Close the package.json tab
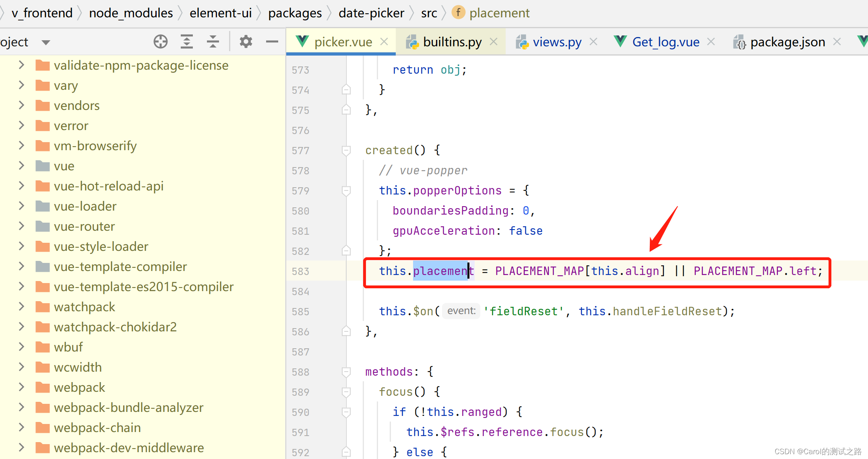The width and height of the screenshot is (868, 459). tap(837, 41)
